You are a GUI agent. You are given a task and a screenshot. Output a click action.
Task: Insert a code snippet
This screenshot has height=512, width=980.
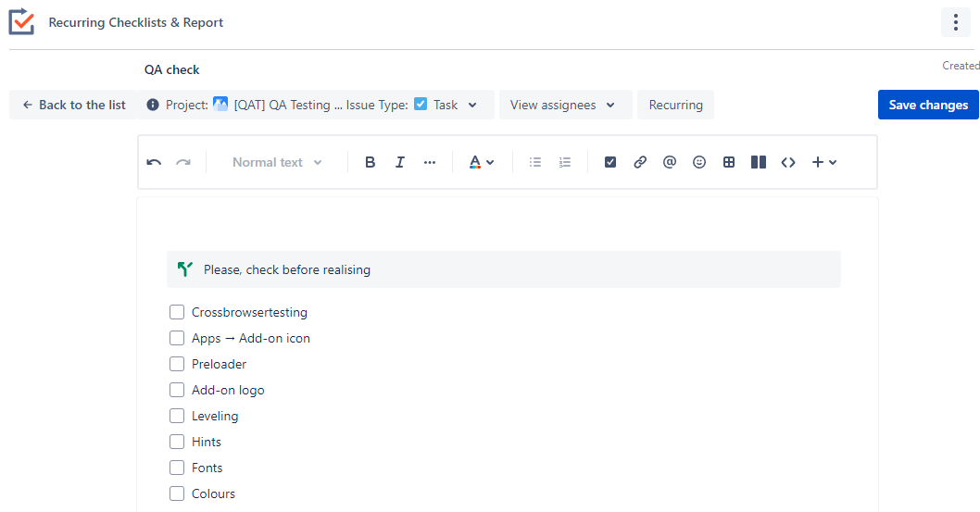[788, 162]
